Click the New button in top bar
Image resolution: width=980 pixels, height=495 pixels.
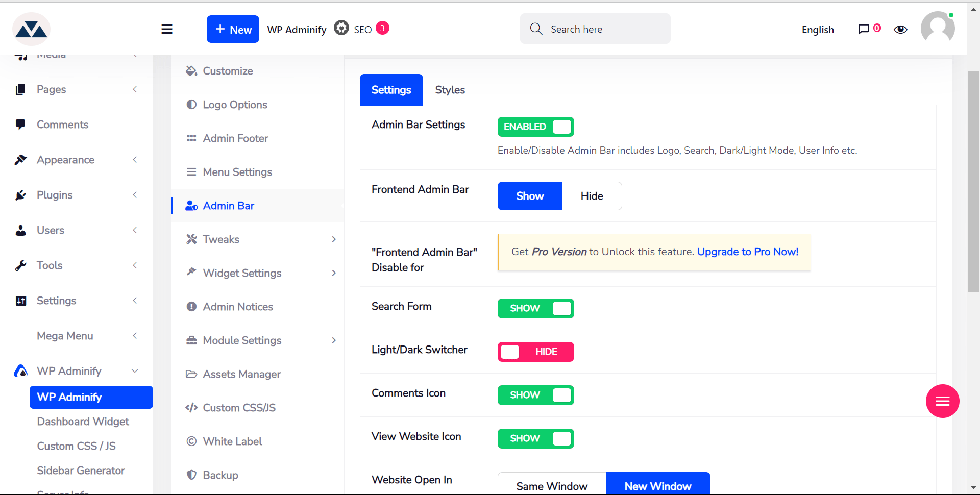233,29
